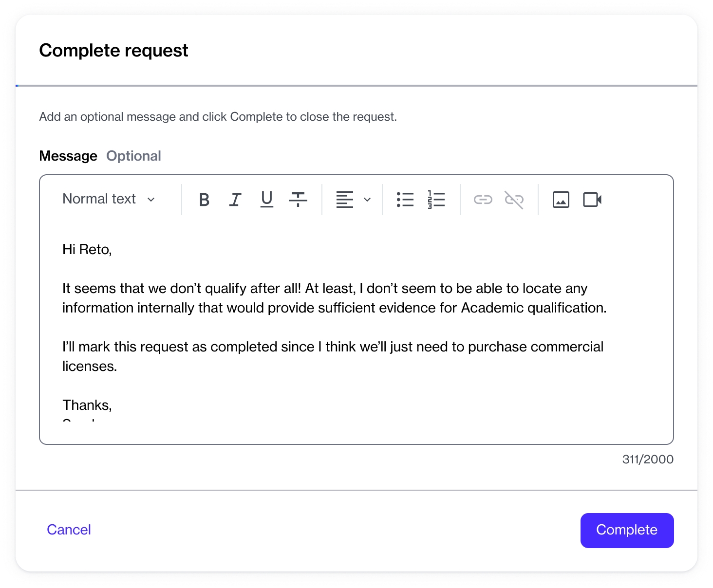The height and width of the screenshot is (588, 713).
Task: Insert a bulleted list
Action: tap(405, 200)
